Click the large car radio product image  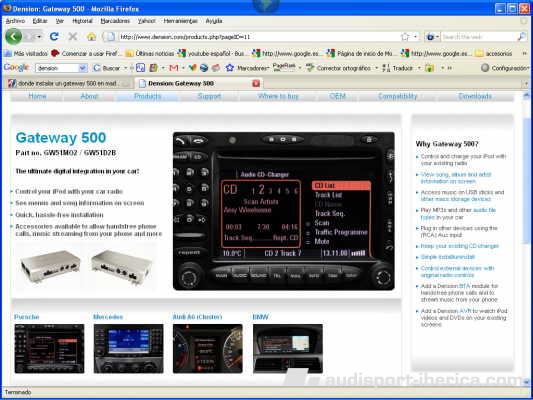tap(284, 211)
